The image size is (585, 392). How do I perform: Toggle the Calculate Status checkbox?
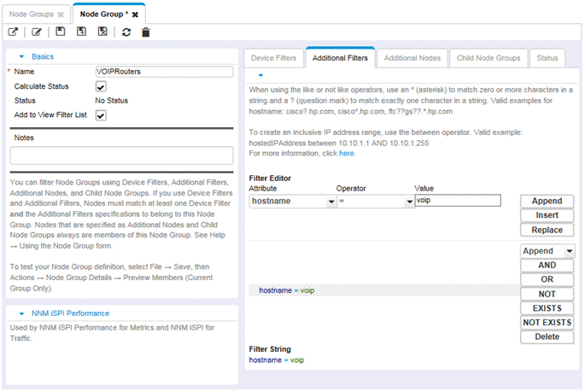click(101, 86)
